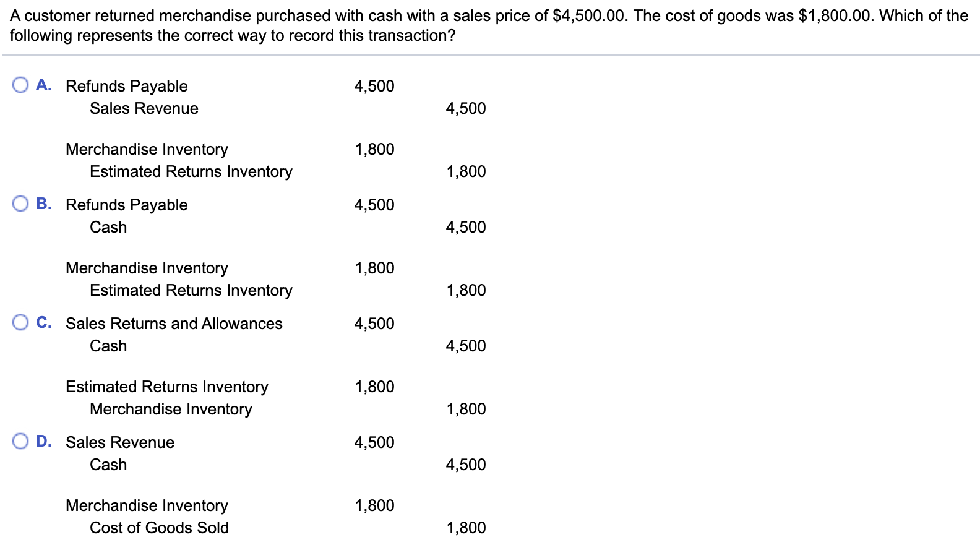The height and width of the screenshot is (558, 980).
Task: Click Cash credit line in option B
Action: point(108,227)
